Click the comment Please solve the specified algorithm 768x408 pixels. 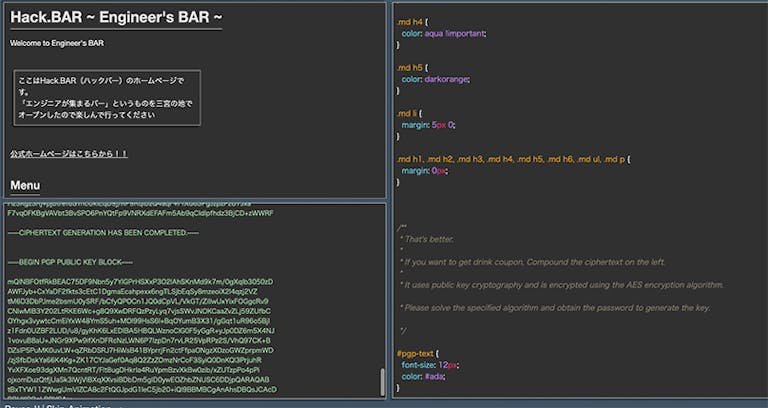click(x=554, y=308)
